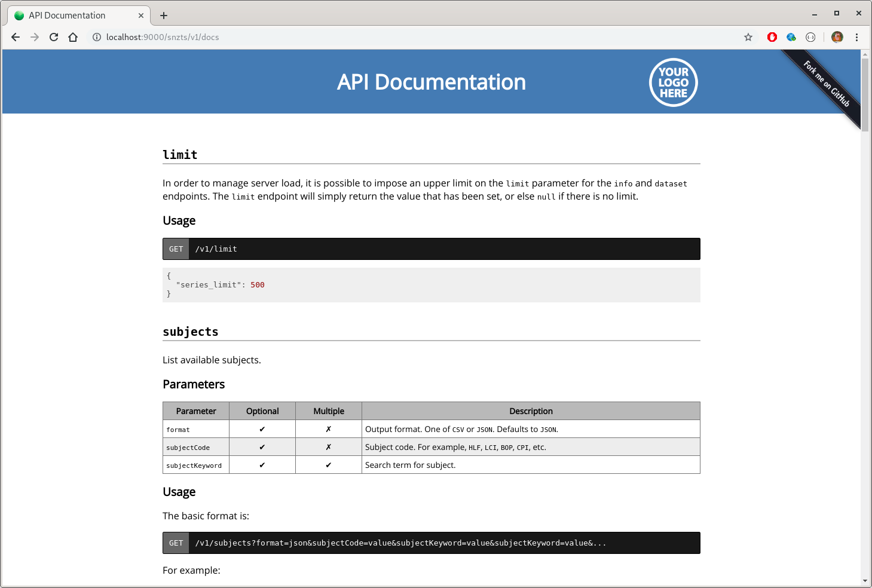Click the scrollbar up arrow
This screenshot has width=872, height=588.
coord(865,54)
